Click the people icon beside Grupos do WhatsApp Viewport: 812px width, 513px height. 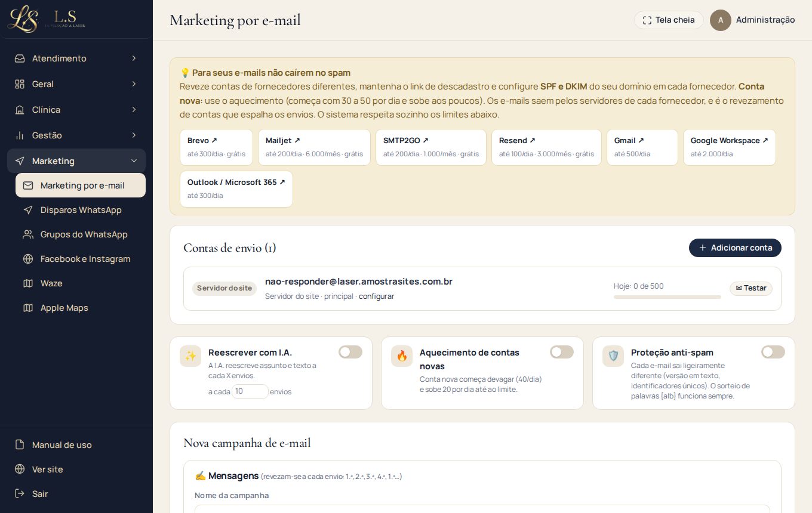pos(28,234)
